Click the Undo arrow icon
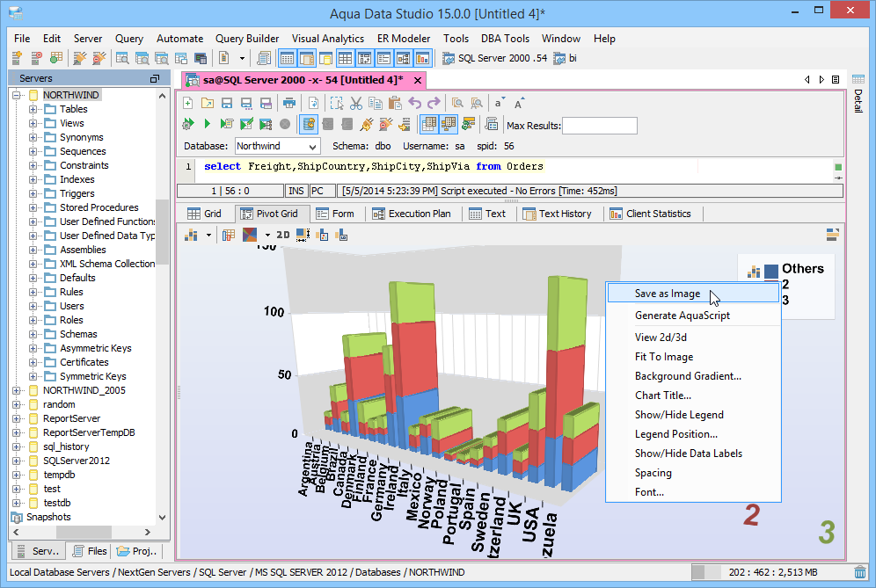Screen dimensions: 876x588 (x=414, y=103)
